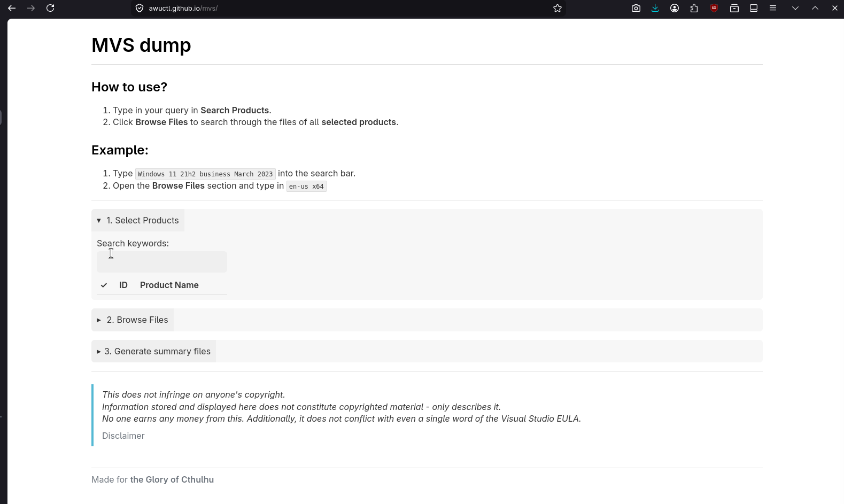The image size is (844, 504).
Task: Toggle the sidebar panel icon
Action: click(754, 8)
